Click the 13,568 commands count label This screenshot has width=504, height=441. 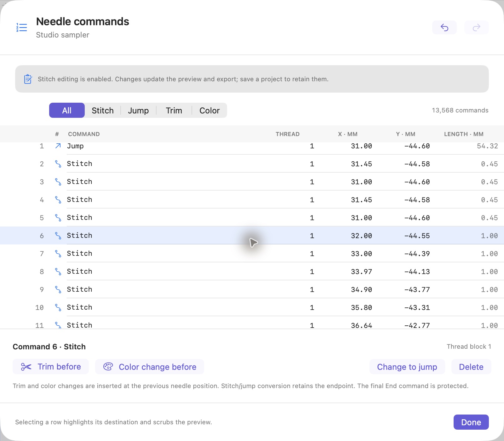460,110
